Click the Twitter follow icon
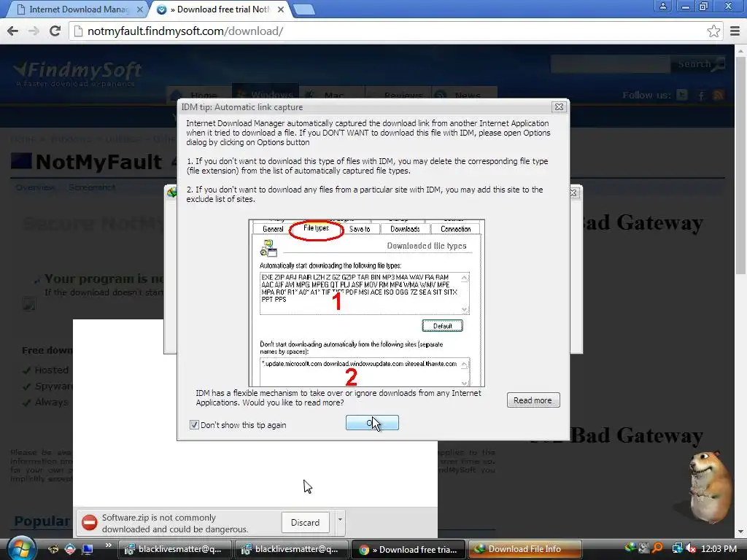The width and height of the screenshot is (747, 560). point(682,96)
